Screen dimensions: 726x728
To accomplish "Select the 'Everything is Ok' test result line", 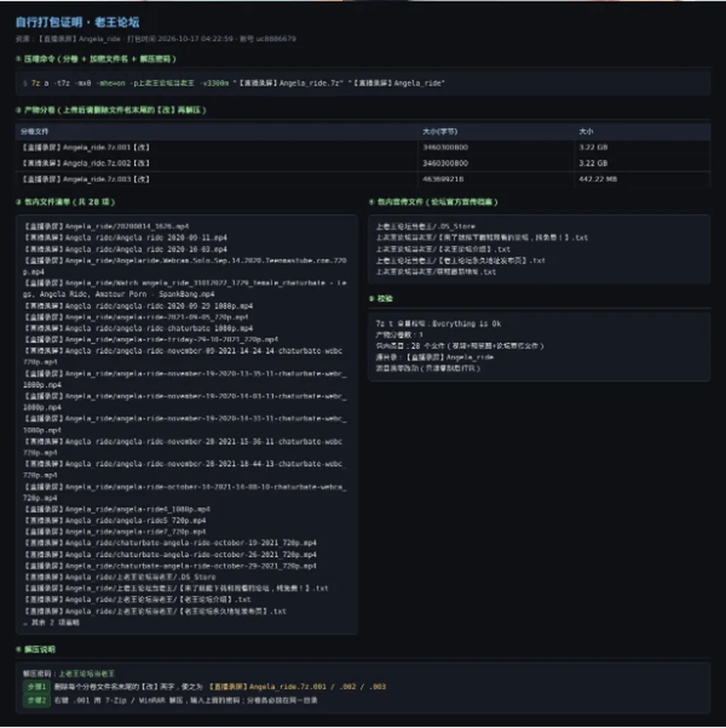I will click(x=439, y=324).
